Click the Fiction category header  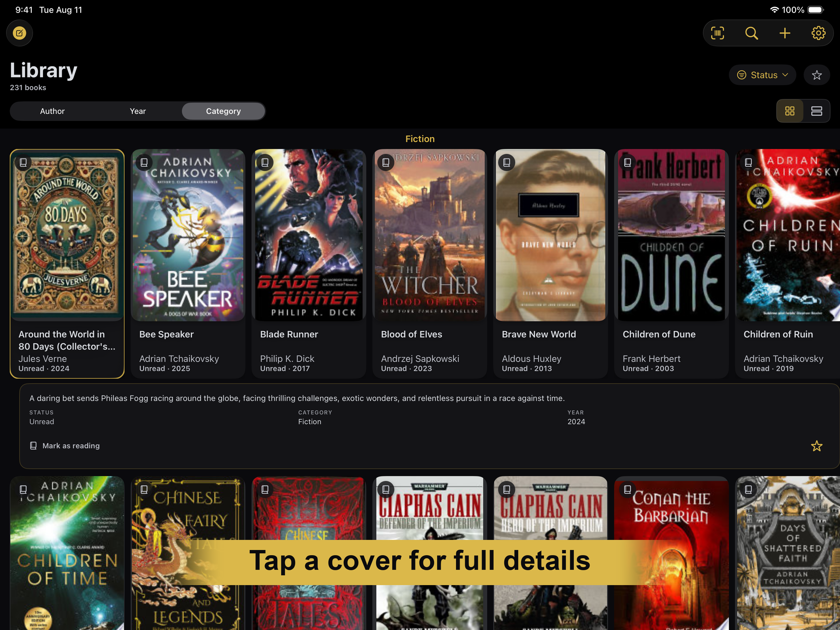(x=420, y=139)
